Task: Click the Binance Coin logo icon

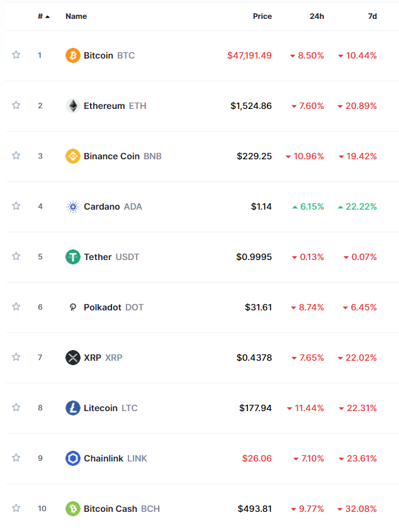Action: (x=73, y=156)
